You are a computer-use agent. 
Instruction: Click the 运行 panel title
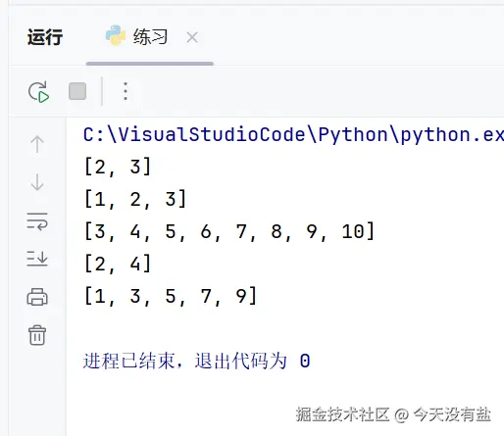[x=45, y=37]
